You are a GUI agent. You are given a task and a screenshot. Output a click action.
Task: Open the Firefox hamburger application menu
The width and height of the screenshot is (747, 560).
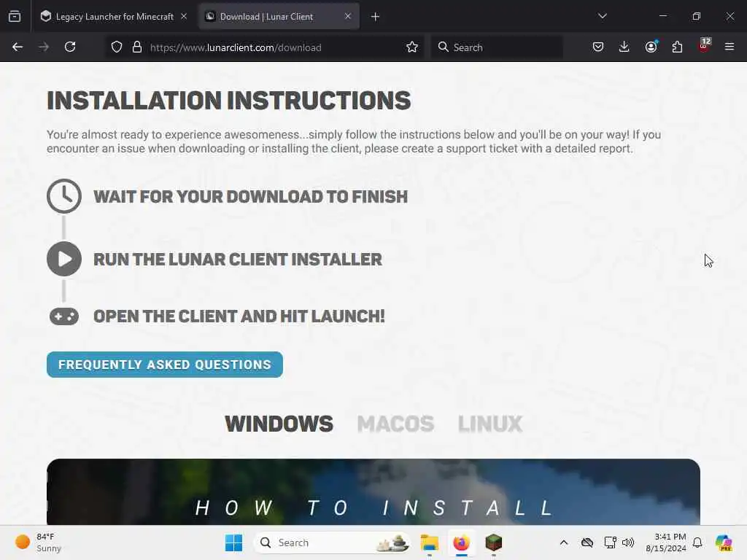pyautogui.click(x=729, y=47)
